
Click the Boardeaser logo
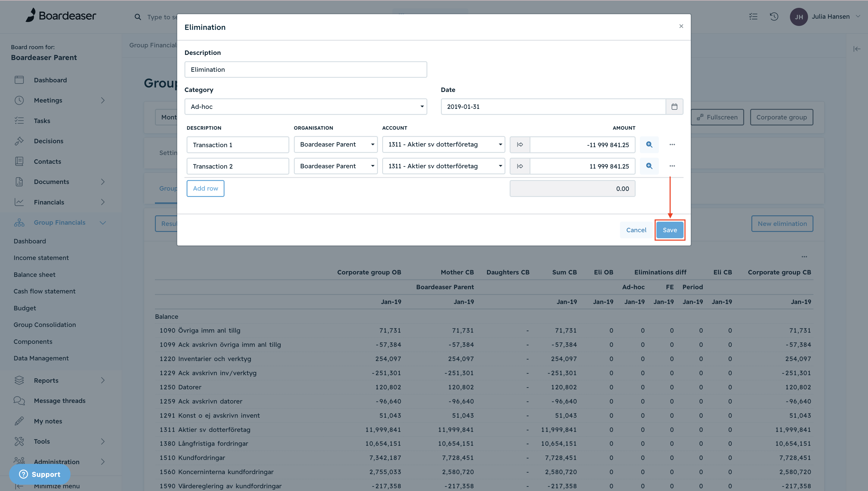[61, 15]
